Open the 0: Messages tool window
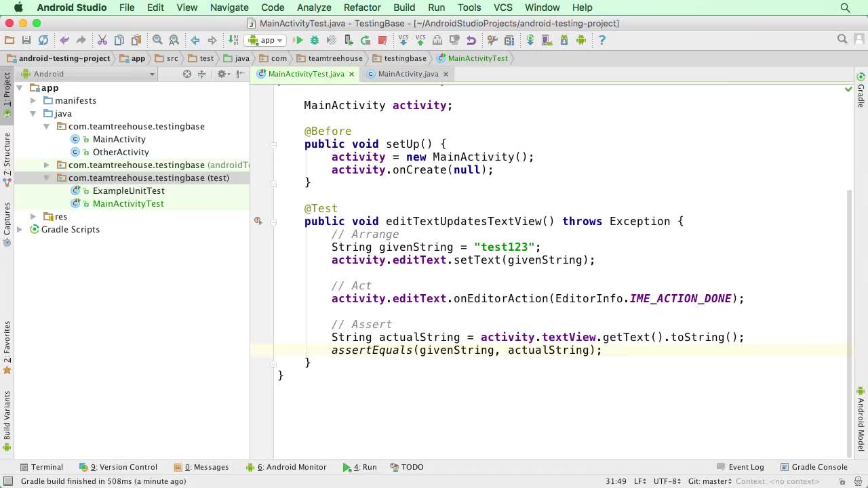 (201, 467)
